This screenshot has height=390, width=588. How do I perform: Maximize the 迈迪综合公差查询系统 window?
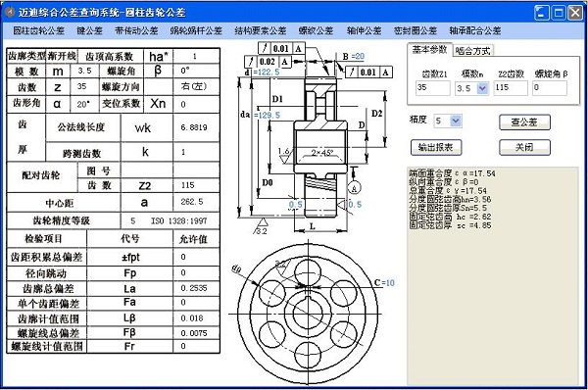click(559, 13)
